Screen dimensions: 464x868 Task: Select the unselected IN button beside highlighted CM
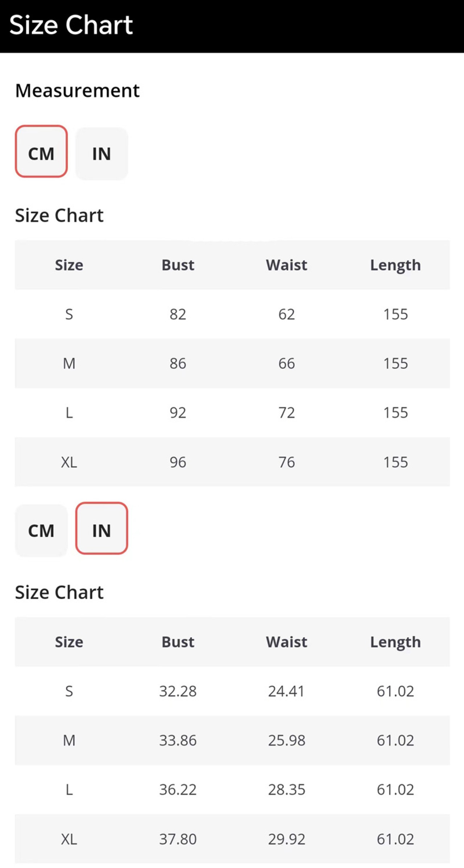(101, 154)
